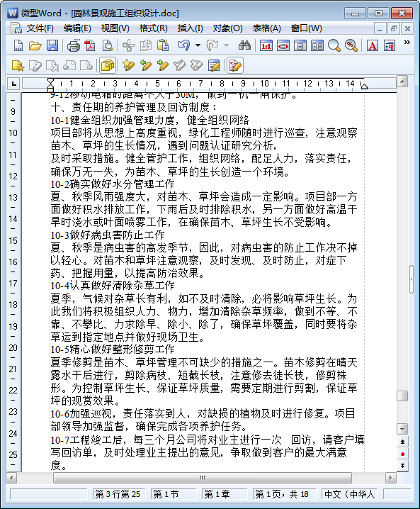Screen dimensions: 420x509
Task: Open the 视图(V) menu
Action: 115,28
